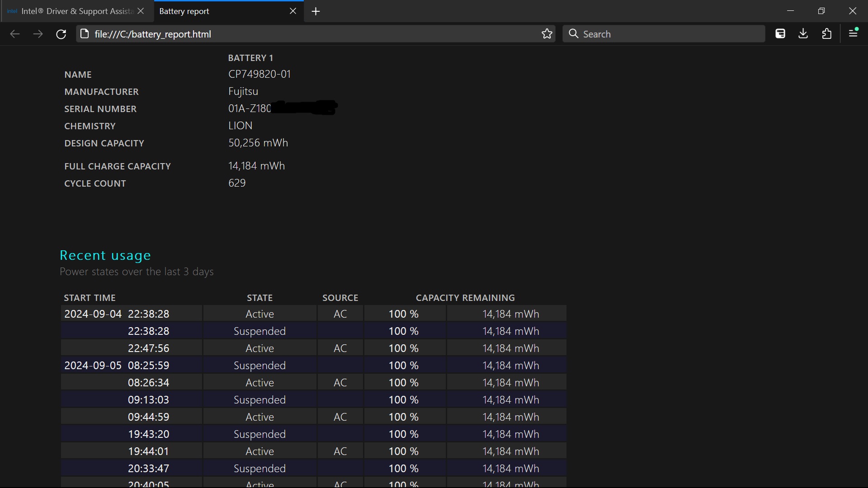Click the 09:44:59 start time cell
This screenshot has width=868, height=488.
pos(132,417)
